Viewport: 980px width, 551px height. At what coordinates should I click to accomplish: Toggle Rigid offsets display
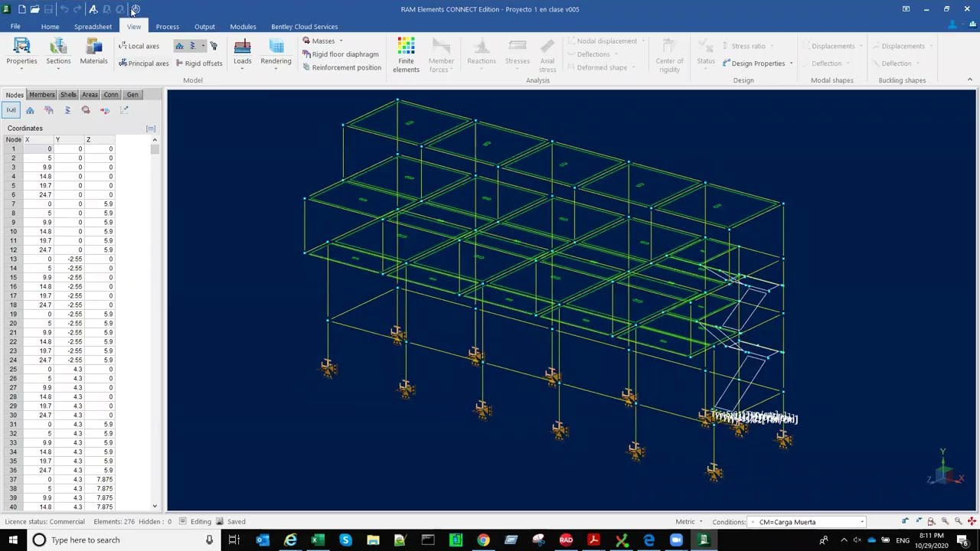coord(199,64)
